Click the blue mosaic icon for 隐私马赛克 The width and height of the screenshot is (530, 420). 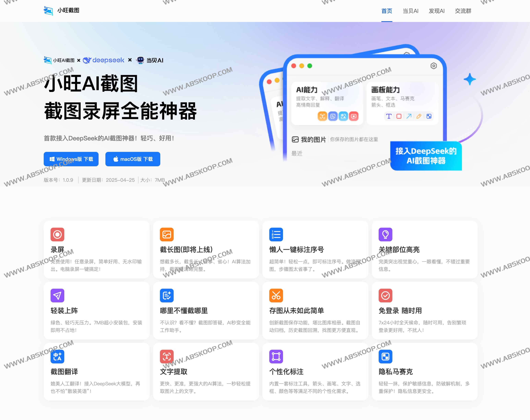[386, 356]
